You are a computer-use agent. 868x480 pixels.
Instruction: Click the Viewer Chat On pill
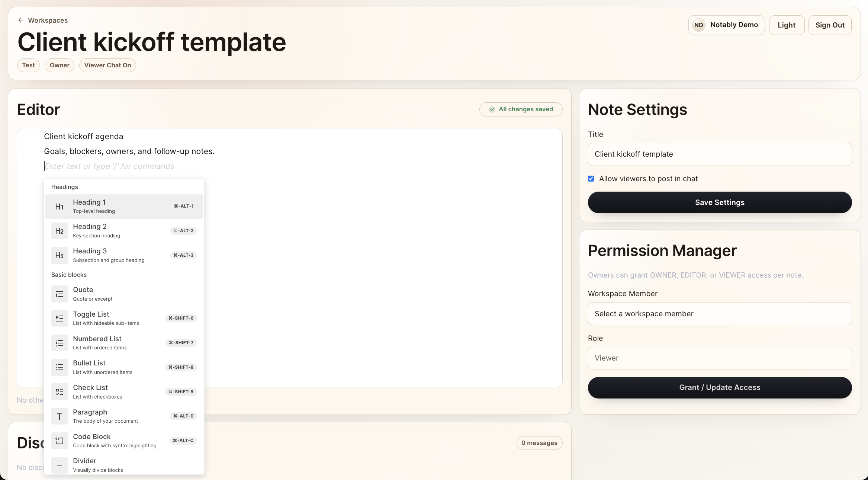point(107,65)
